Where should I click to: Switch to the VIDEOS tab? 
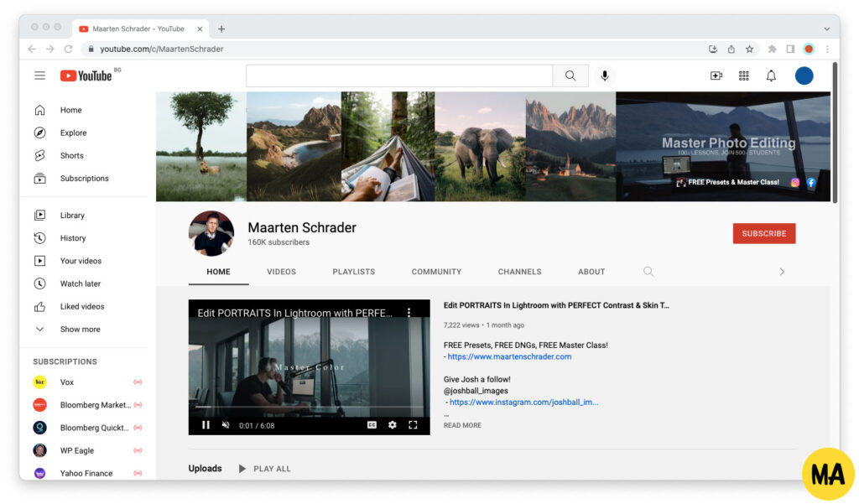pyautogui.click(x=282, y=272)
